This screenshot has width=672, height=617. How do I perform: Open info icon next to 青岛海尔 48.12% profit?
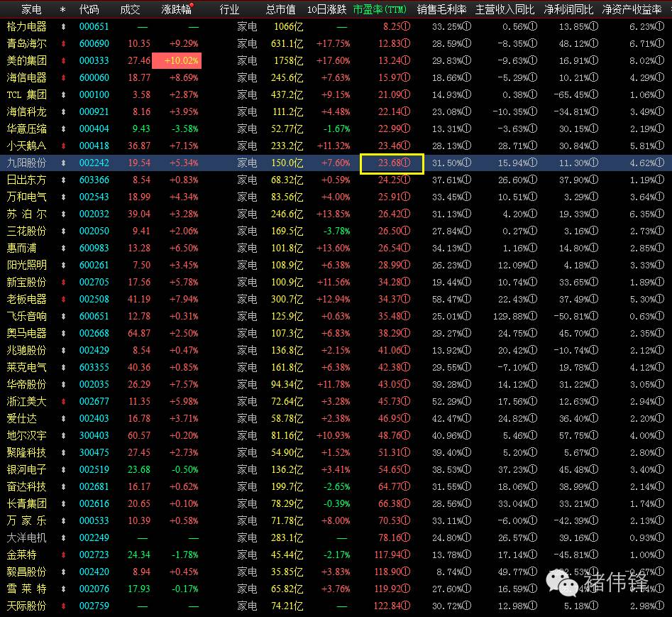tap(593, 44)
